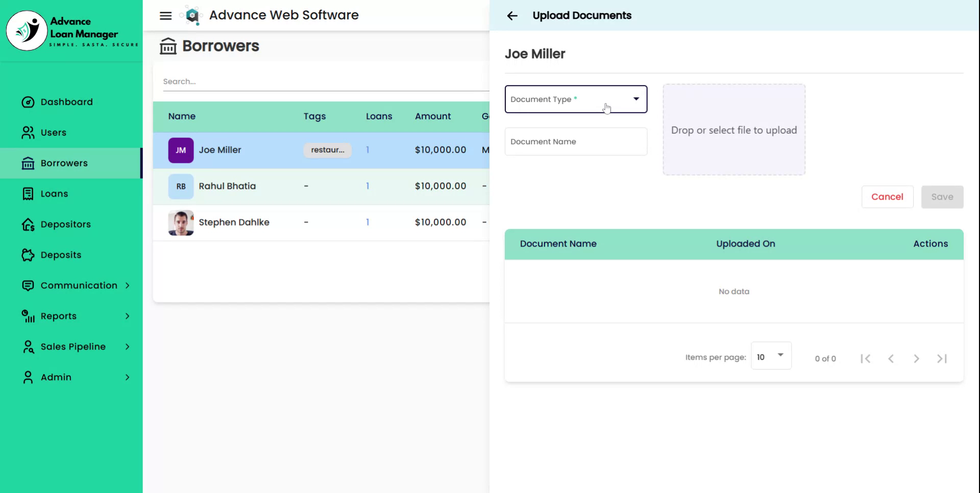Image resolution: width=980 pixels, height=493 pixels.
Task: Open the Document Type dropdown
Action: pos(576,99)
